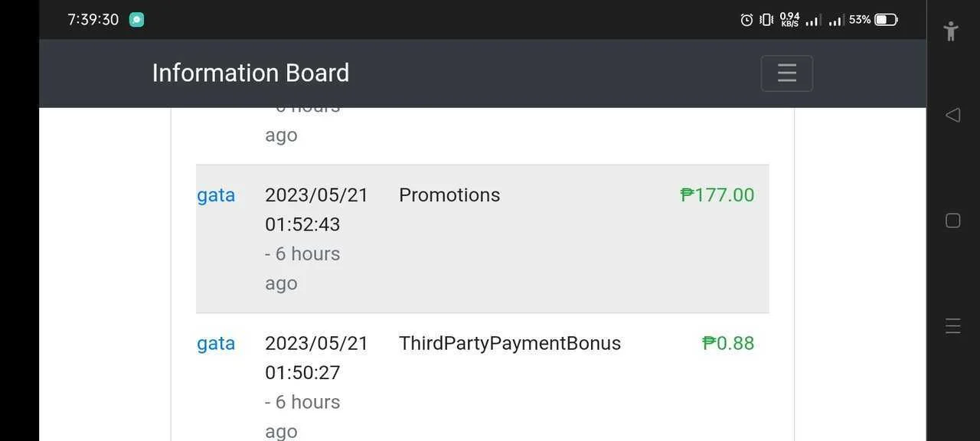Image resolution: width=980 pixels, height=441 pixels.
Task: Tap the green chat notification icon
Action: [x=136, y=20]
